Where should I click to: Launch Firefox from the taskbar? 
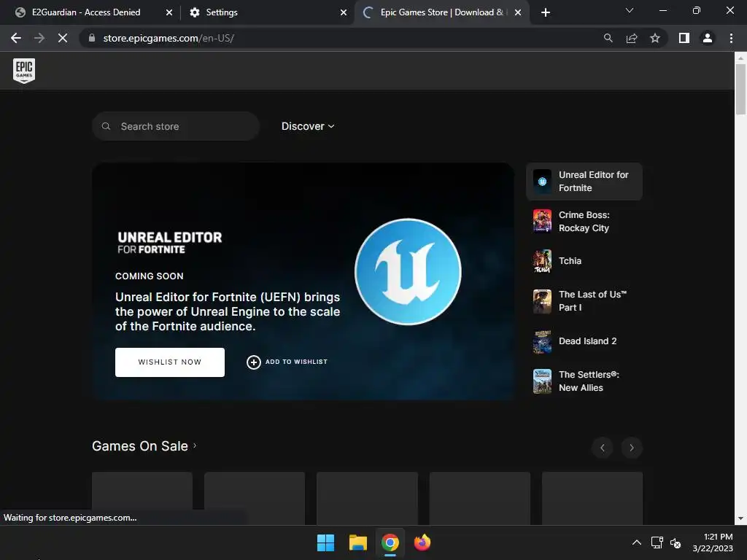coord(422,542)
